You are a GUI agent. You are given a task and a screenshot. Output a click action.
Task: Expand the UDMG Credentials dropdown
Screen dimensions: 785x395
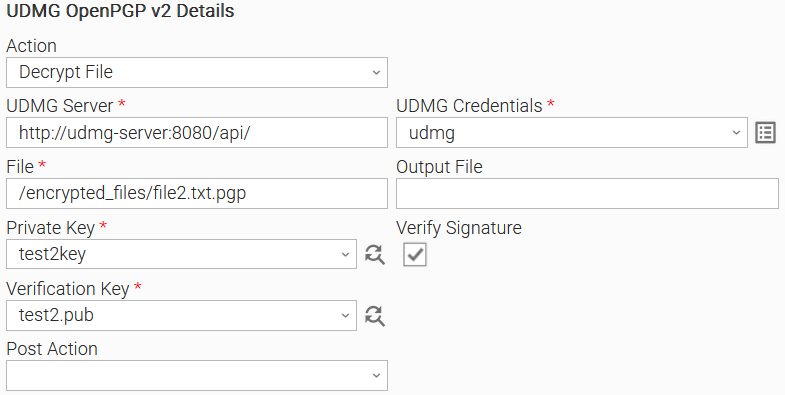(x=572, y=133)
